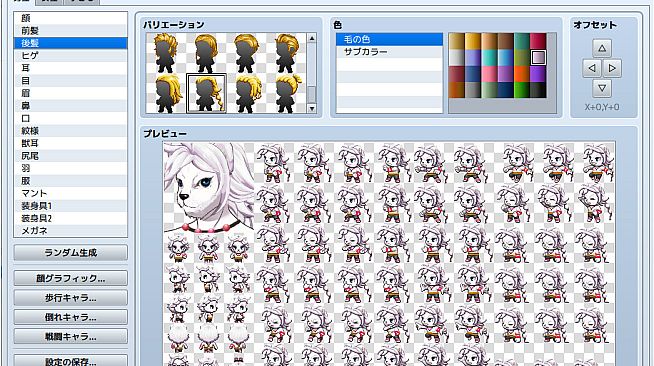This screenshot has height=366, width=654.
Task: Click the offset down arrow
Action: click(x=602, y=88)
